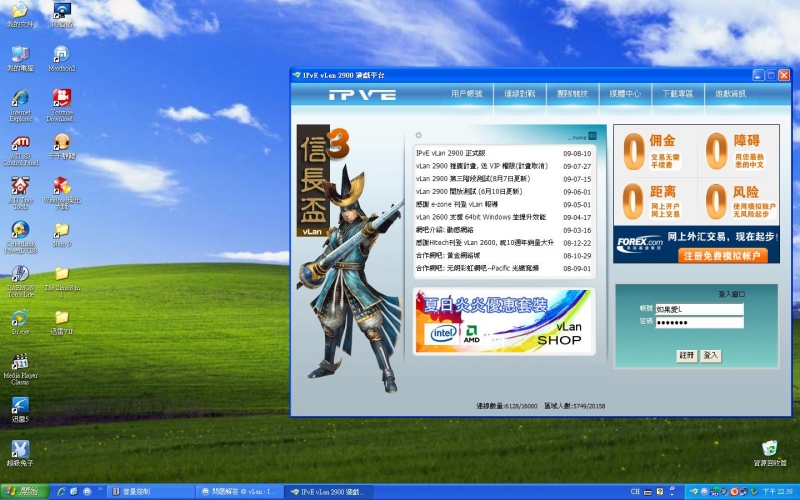Open ATI 3D Control Panel desktop icon
Image resolution: width=800 pixels, height=500 pixels.
coord(20,150)
